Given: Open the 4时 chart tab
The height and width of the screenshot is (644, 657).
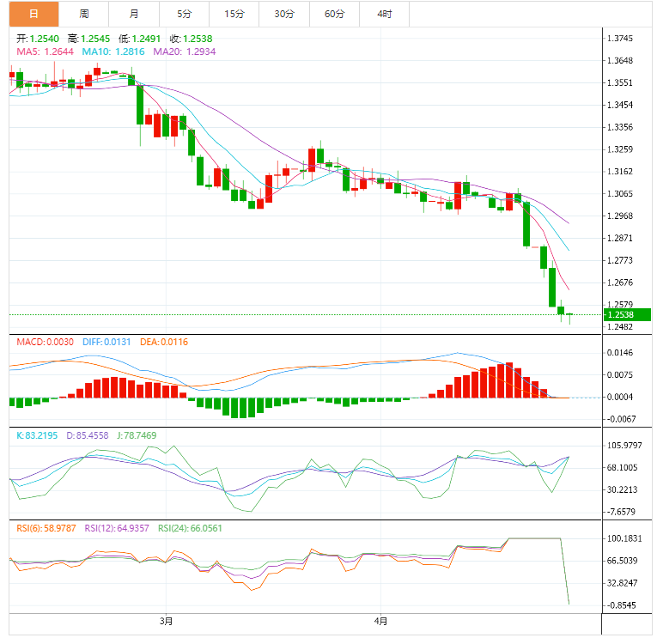Looking at the screenshot, I should (x=385, y=14).
